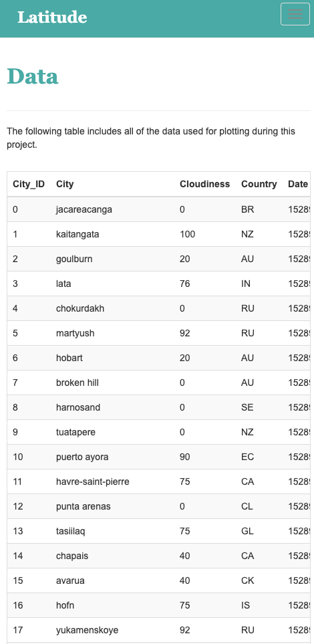314x644 pixels.
Task: Click the Country column header
Action: click(x=259, y=184)
